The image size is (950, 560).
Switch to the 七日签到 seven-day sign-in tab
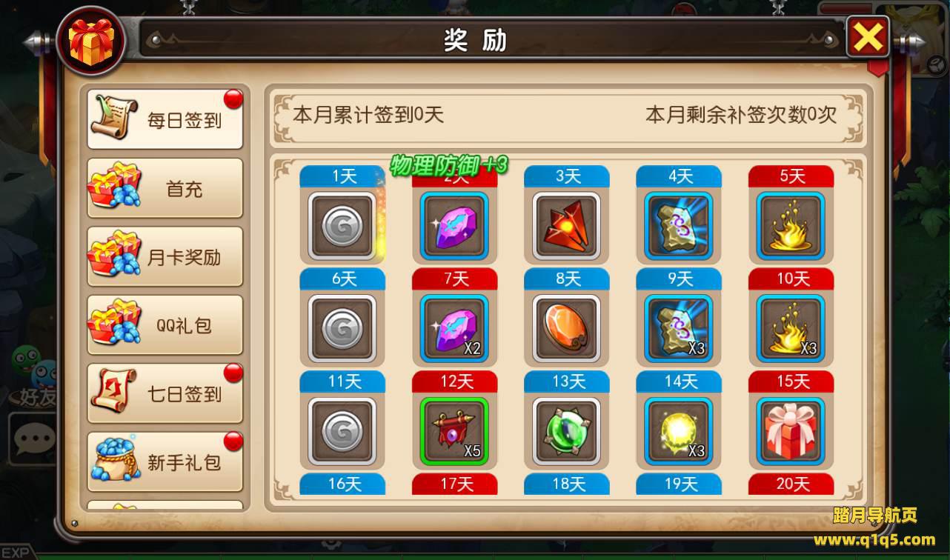(165, 393)
